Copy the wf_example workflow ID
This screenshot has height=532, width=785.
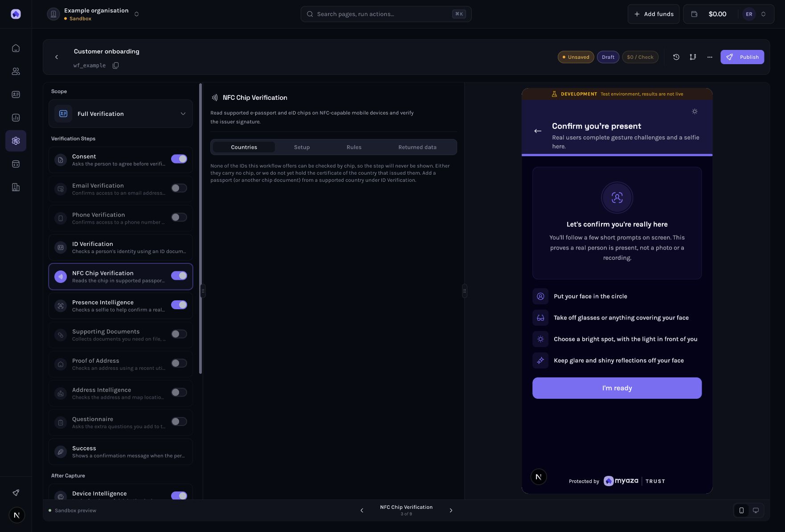tap(116, 65)
